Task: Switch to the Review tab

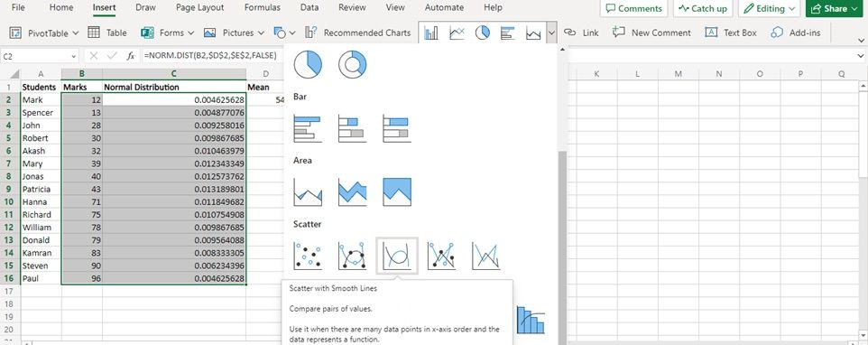Action: (x=352, y=8)
